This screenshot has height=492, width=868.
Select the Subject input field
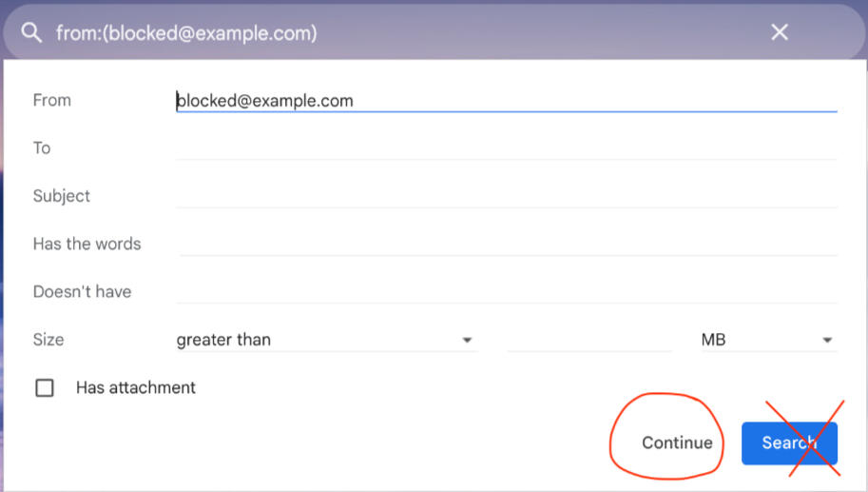click(x=504, y=195)
